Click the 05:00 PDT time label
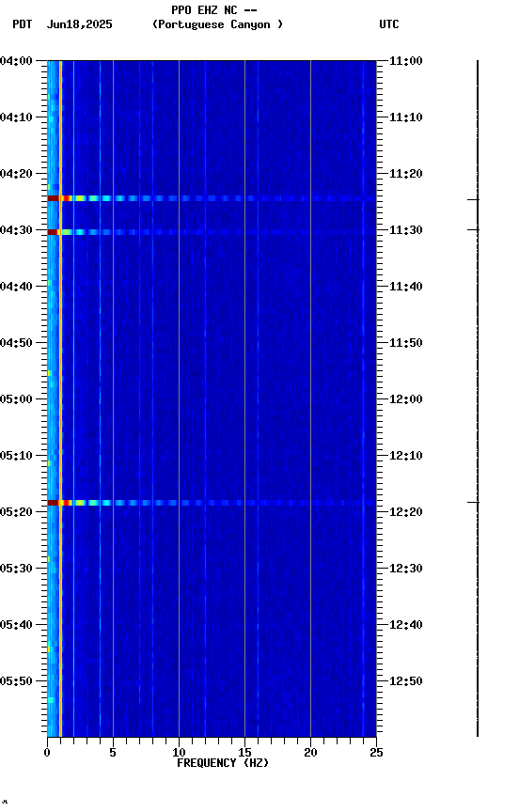The width and height of the screenshot is (519, 812). (x=16, y=399)
